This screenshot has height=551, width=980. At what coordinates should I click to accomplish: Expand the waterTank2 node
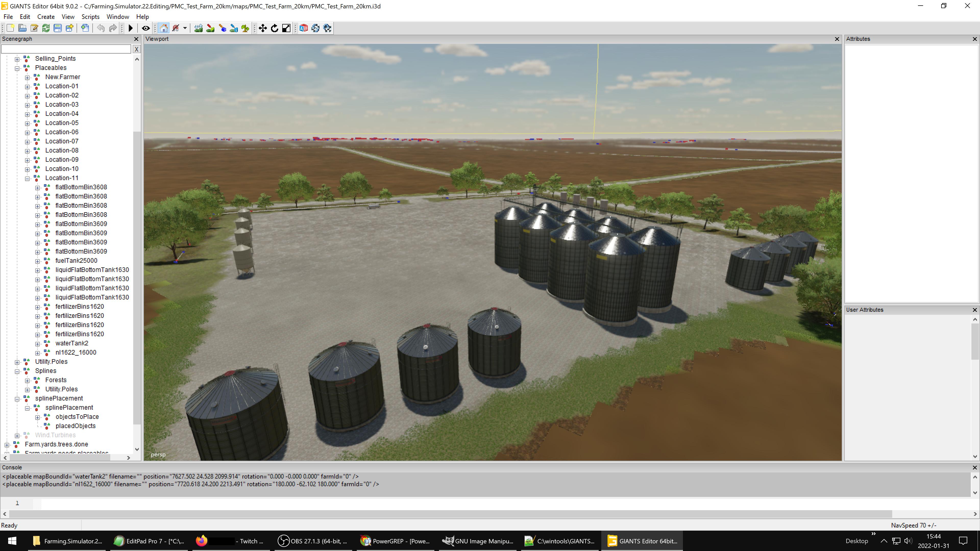pos(38,344)
